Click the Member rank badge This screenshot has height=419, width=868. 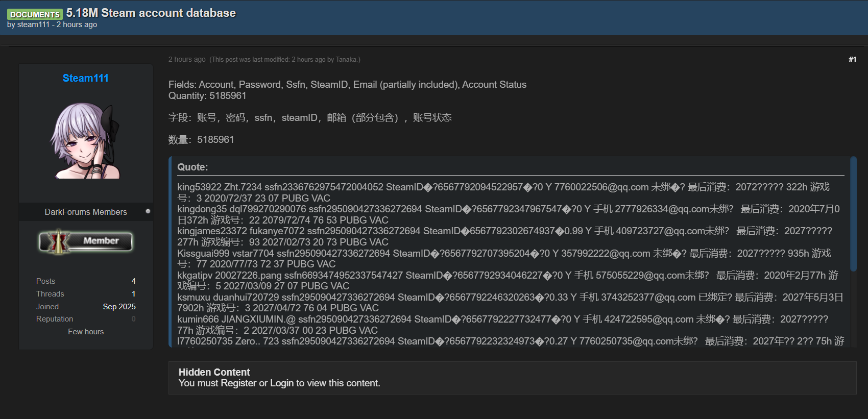[86, 241]
